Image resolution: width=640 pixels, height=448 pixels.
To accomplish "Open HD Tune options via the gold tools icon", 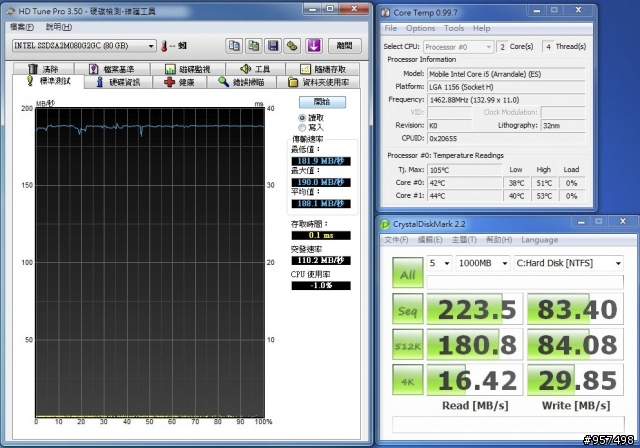I will coord(292,46).
